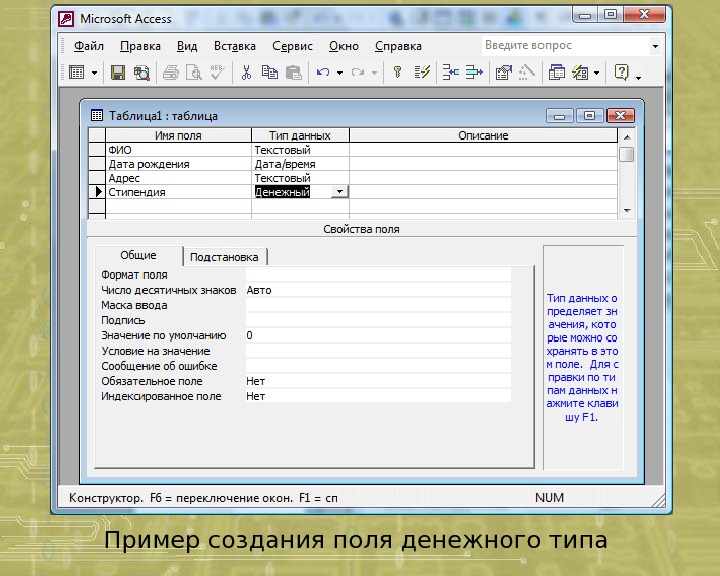Click the Delete Rows icon

point(474,73)
